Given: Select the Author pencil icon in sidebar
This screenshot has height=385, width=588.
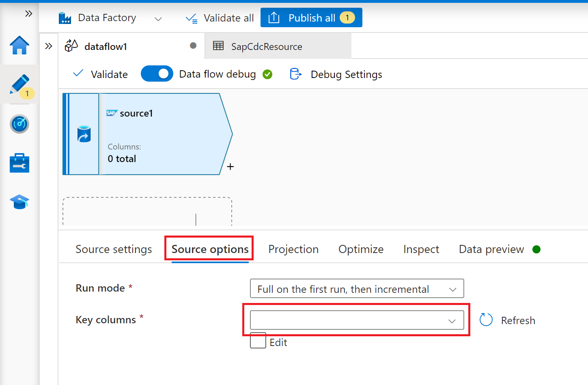Looking at the screenshot, I should (19, 82).
